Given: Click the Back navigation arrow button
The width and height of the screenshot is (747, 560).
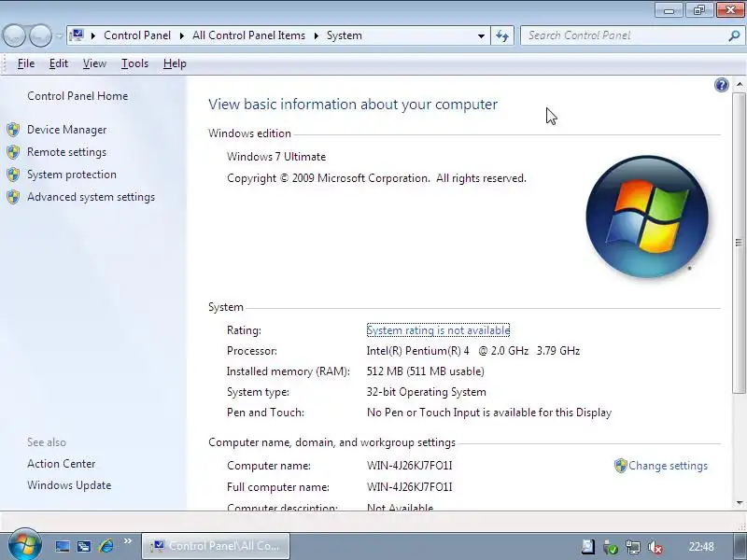Looking at the screenshot, I should (14, 35).
